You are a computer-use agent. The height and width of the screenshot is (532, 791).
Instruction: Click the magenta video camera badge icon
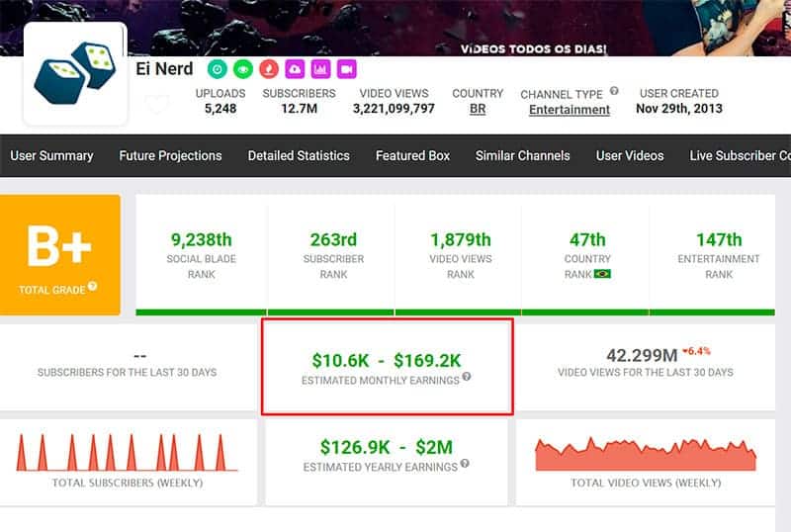click(x=347, y=69)
